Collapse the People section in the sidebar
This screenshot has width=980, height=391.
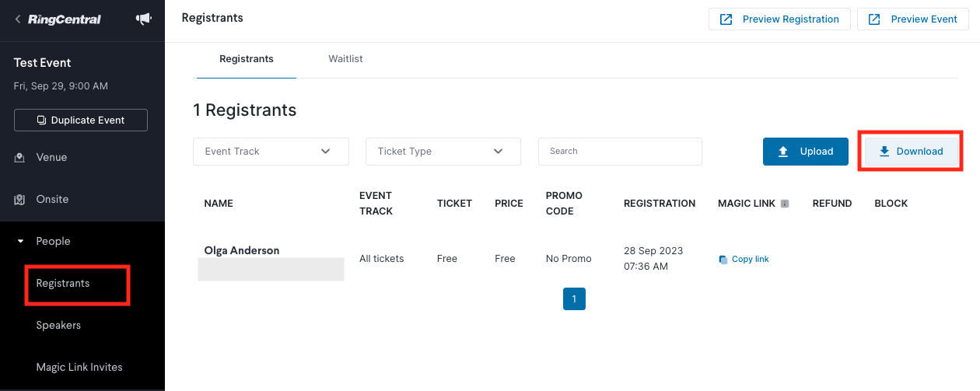pyautogui.click(x=21, y=242)
